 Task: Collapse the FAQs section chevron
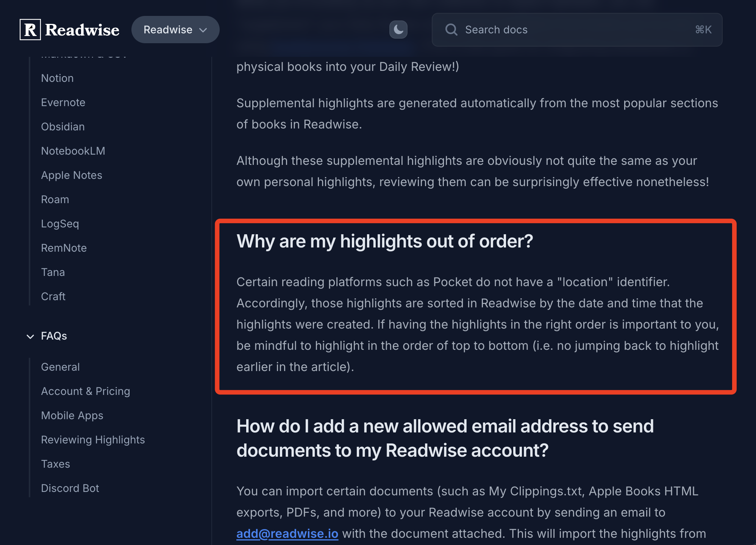tap(30, 336)
